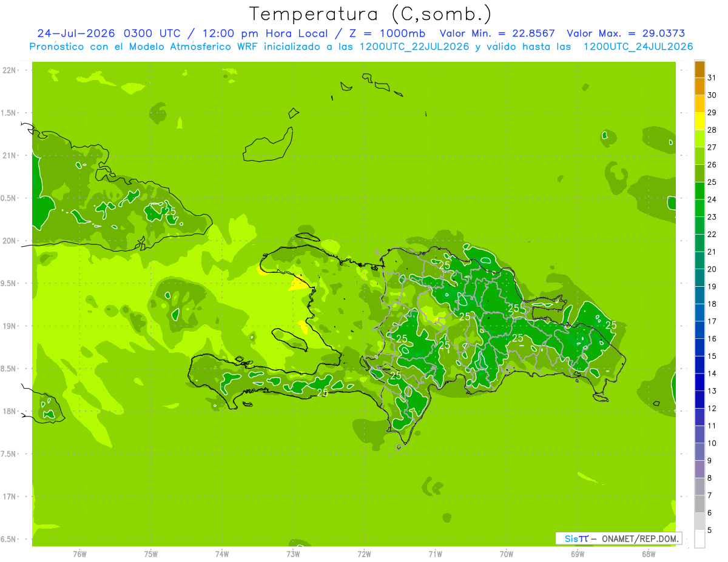
Task: Click the legend value 10 label
Action: pyautogui.click(x=712, y=443)
